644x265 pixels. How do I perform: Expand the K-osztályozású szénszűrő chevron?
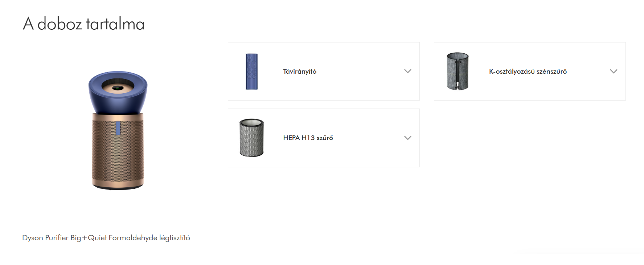(614, 71)
